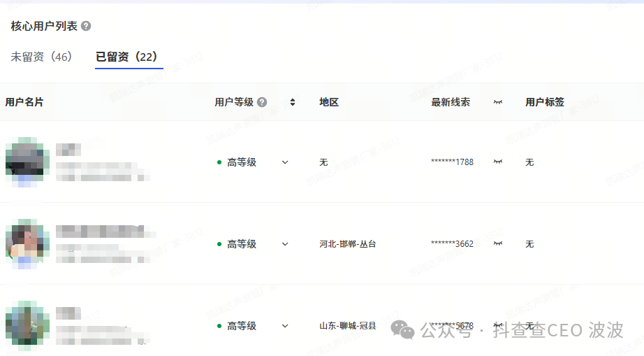This screenshot has width=644, height=356.
Task: Open user avatar in 河北-邯郸-丛台 row
Action: (x=27, y=244)
